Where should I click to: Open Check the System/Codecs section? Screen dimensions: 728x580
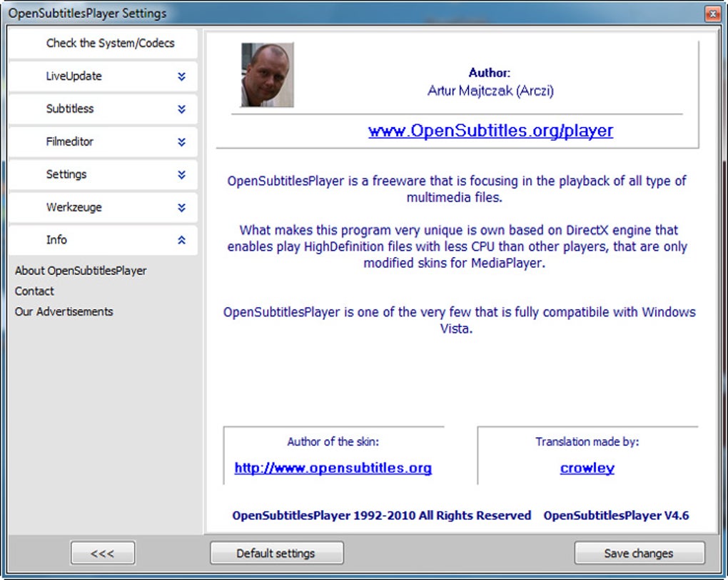(103, 44)
